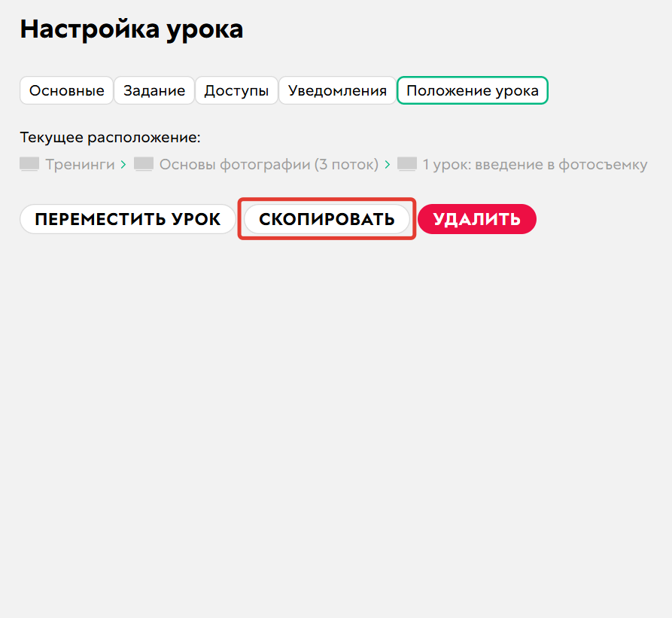Open the Тренинги breadcrumb link
The height and width of the screenshot is (618, 672).
point(78,164)
